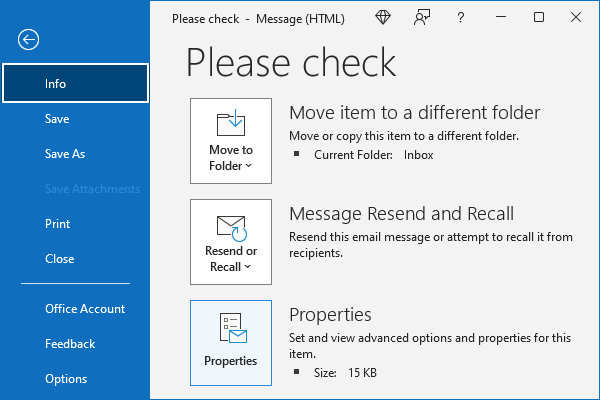Open the Resend or Recall dropdown

click(231, 242)
